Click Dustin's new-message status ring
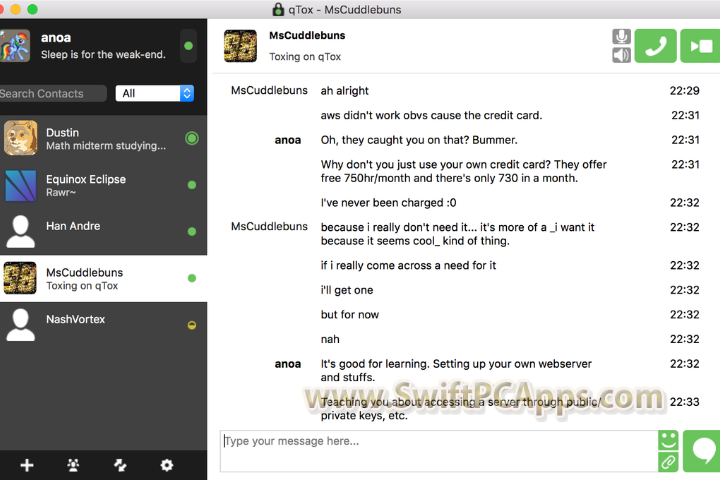Image resolution: width=720 pixels, height=480 pixels. point(192,138)
